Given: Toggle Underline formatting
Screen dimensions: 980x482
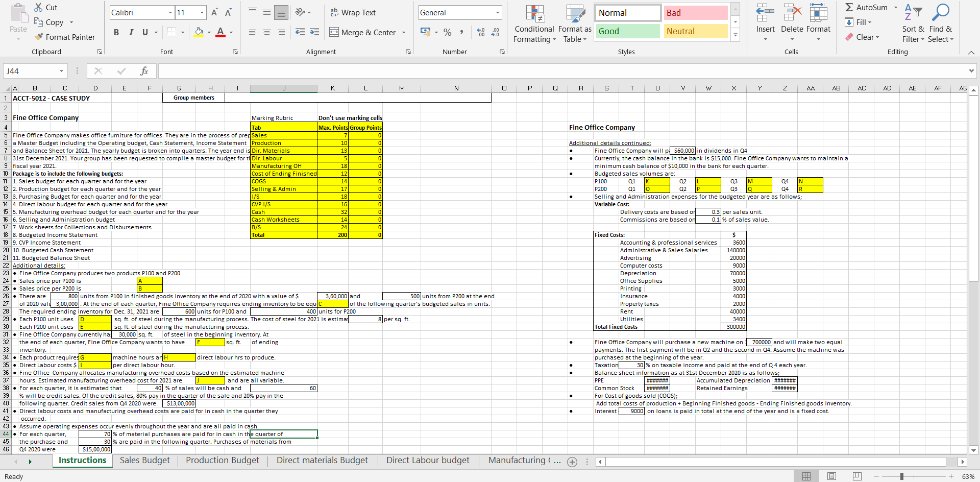Looking at the screenshot, I should point(145,32).
